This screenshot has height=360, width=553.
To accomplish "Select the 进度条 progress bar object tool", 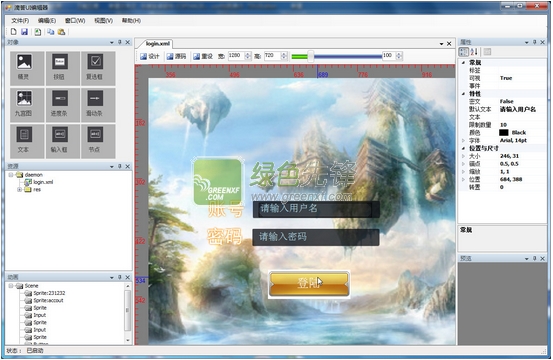I will click(62, 105).
